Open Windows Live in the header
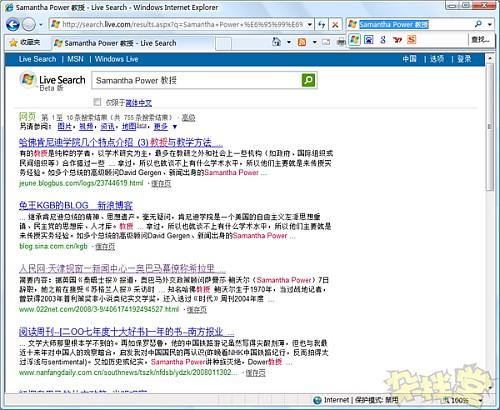The height and width of the screenshot is (410, 500). pos(117,59)
